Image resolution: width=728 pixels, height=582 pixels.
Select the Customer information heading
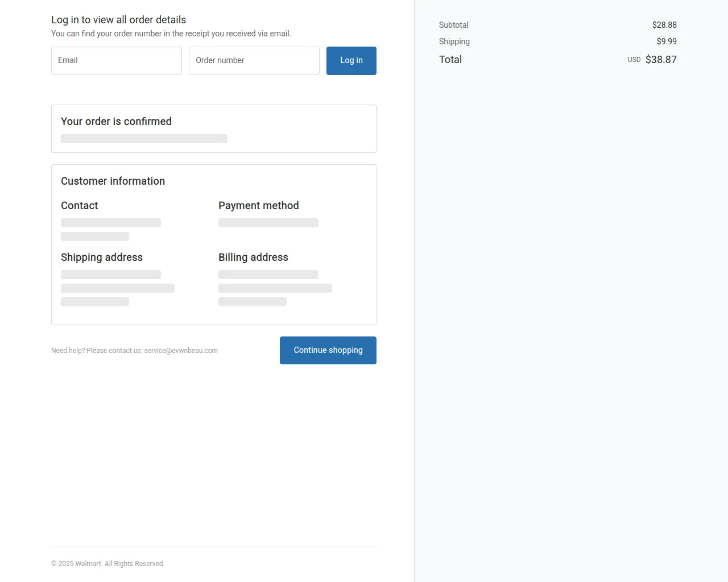(x=113, y=181)
